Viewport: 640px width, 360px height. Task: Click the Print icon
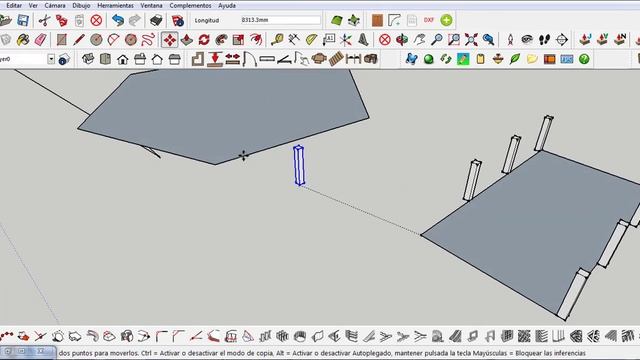click(156, 20)
